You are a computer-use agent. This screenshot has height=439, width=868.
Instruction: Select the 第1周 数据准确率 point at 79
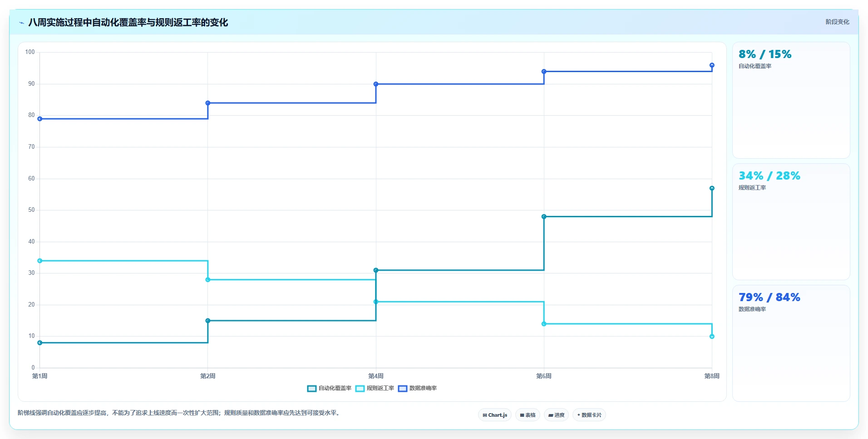40,119
